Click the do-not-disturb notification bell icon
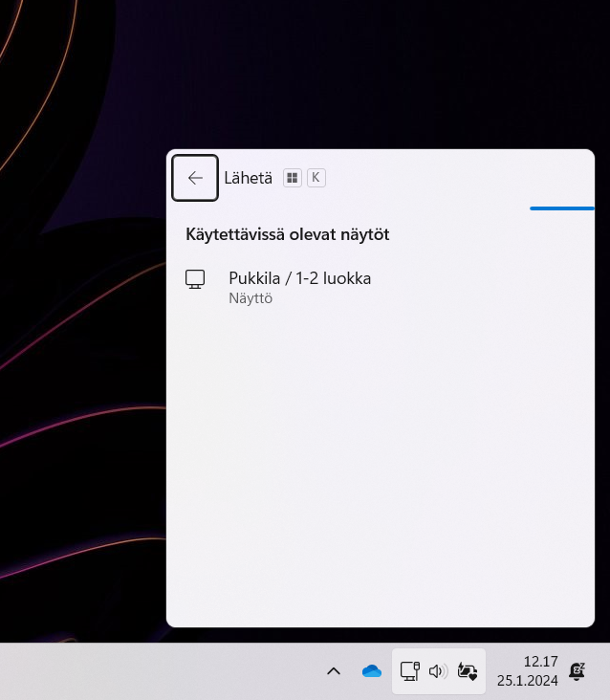 (577, 671)
